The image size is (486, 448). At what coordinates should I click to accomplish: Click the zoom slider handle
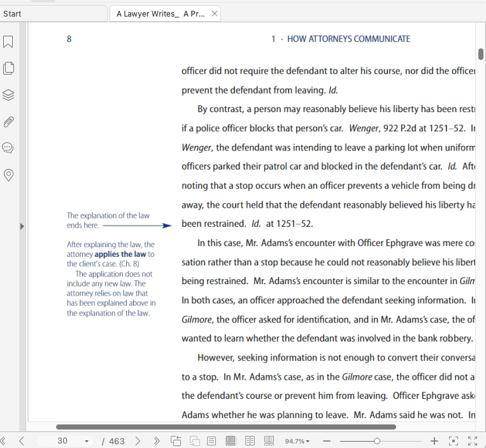point(377,441)
